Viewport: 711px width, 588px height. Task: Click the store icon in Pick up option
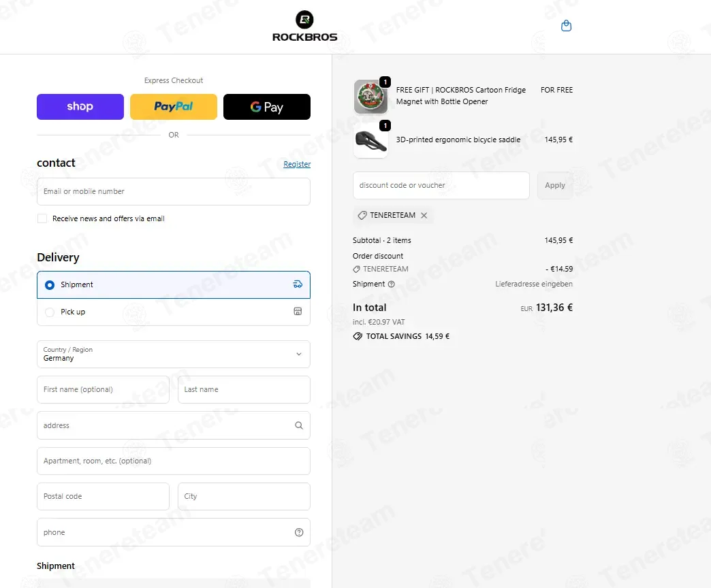298,311
